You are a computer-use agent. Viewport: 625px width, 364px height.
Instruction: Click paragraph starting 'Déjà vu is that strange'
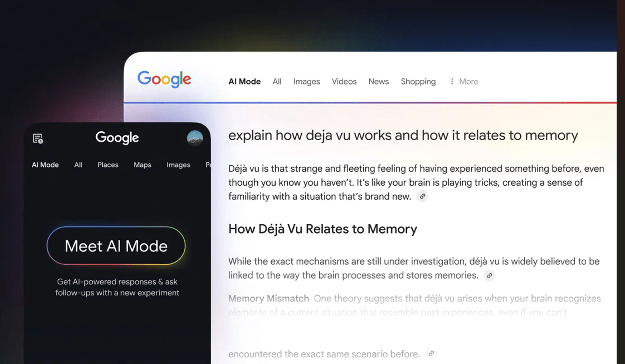coord(416,182)
